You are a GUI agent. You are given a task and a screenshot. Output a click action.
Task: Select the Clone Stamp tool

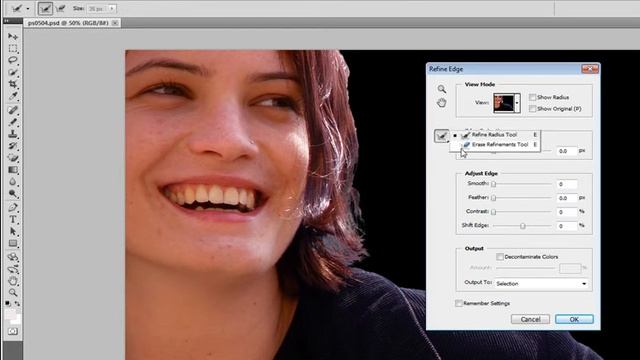[13, 133]
